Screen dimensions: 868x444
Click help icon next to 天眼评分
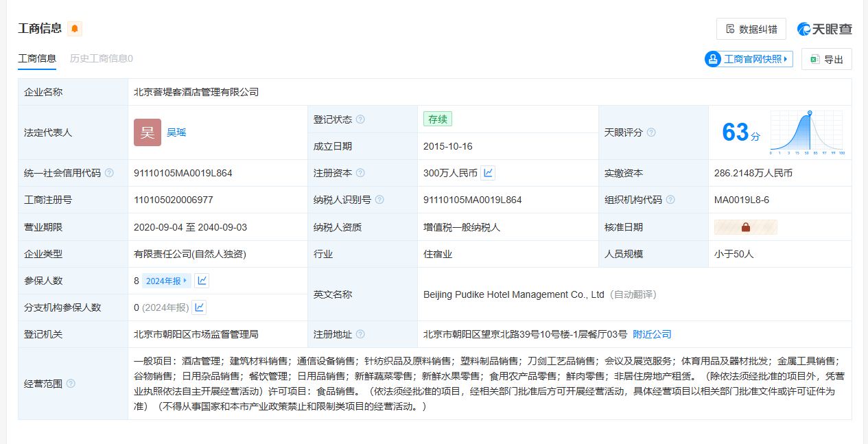coord(651,132)
